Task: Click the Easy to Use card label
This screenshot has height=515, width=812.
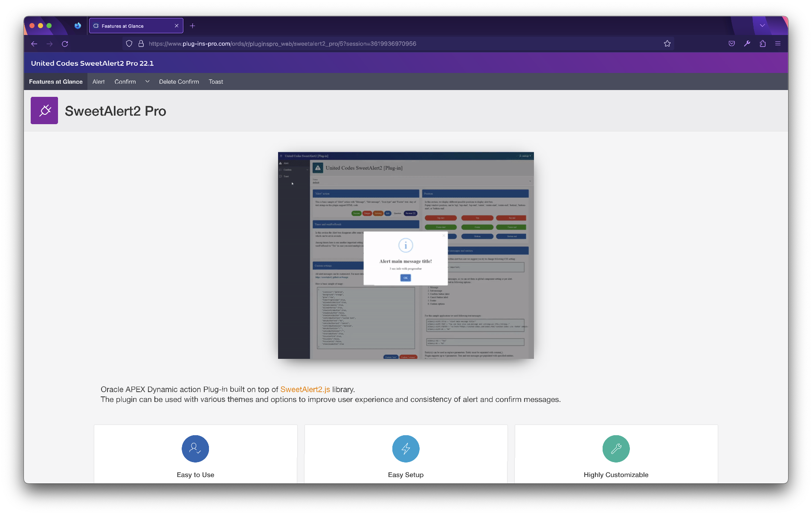Action: click(195, 475)
